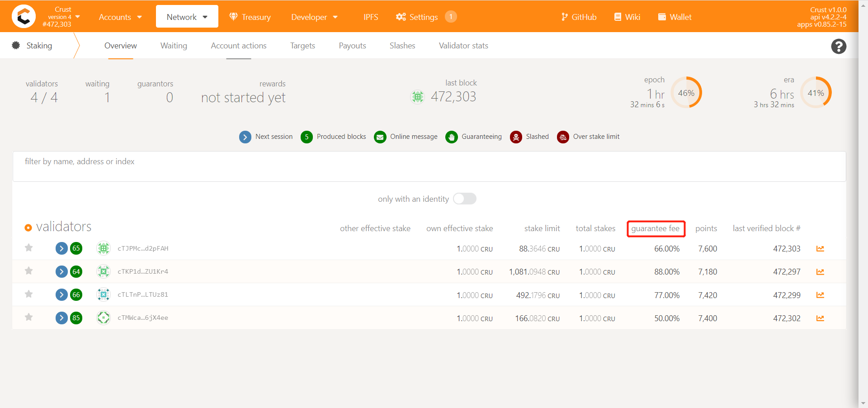Toggle only with an identity switch
This screenshot has width=868, height=408.
(465, 199)
